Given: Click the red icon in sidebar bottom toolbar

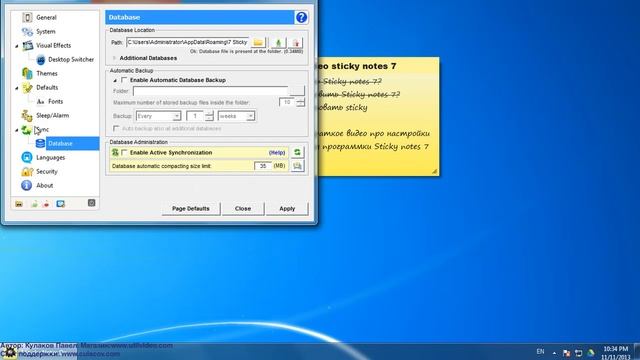Looking at the screenshot, I should click(x=46, y=204).
